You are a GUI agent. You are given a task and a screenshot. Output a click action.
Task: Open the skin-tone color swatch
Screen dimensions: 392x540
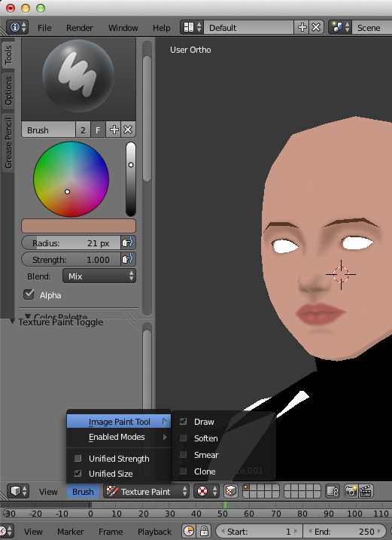coord(78,226)
